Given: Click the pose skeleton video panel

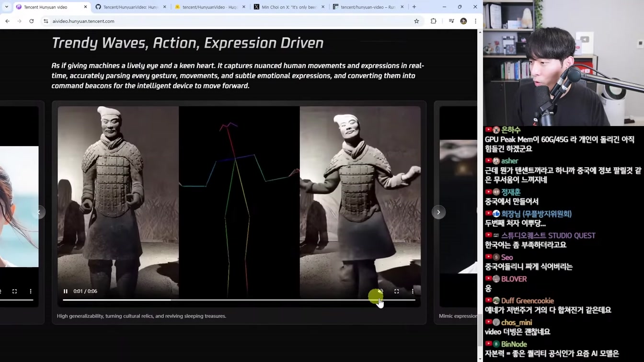Looking at the screenshot, I should tap(239, 201).
